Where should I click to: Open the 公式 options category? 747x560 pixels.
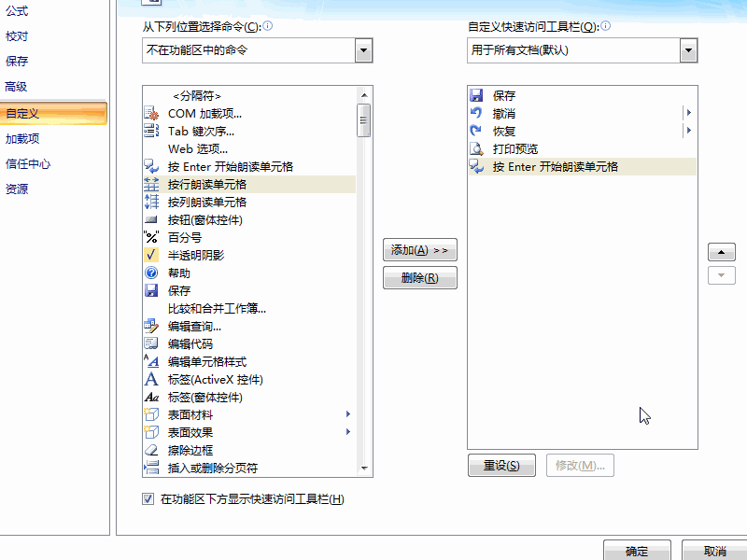click(17, 10)
